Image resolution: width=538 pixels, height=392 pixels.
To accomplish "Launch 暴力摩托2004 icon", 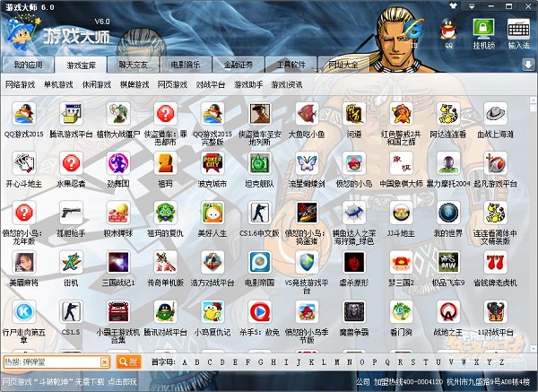I will 448,163.
